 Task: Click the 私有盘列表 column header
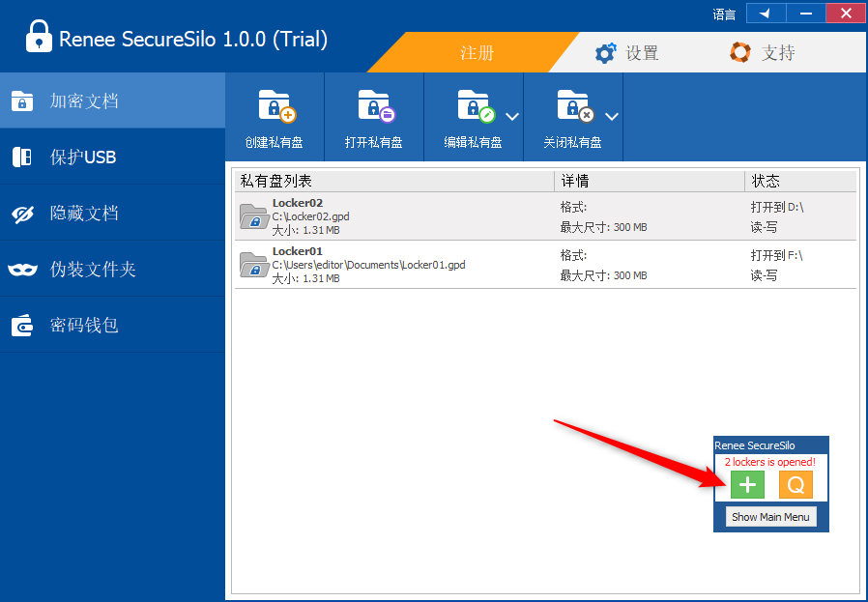[394, 181]
